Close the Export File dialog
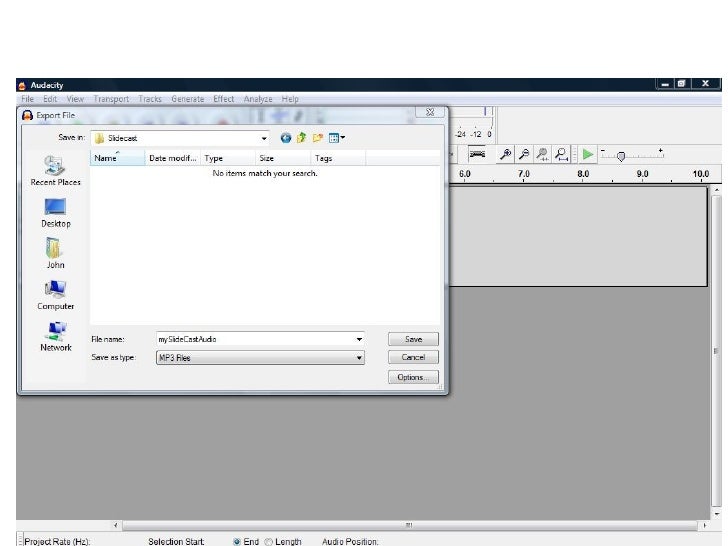728x546 pixels. 430,112
